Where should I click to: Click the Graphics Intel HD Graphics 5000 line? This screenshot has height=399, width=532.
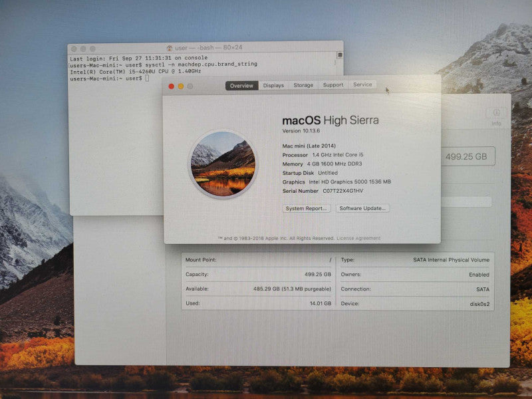coord(336,182)
